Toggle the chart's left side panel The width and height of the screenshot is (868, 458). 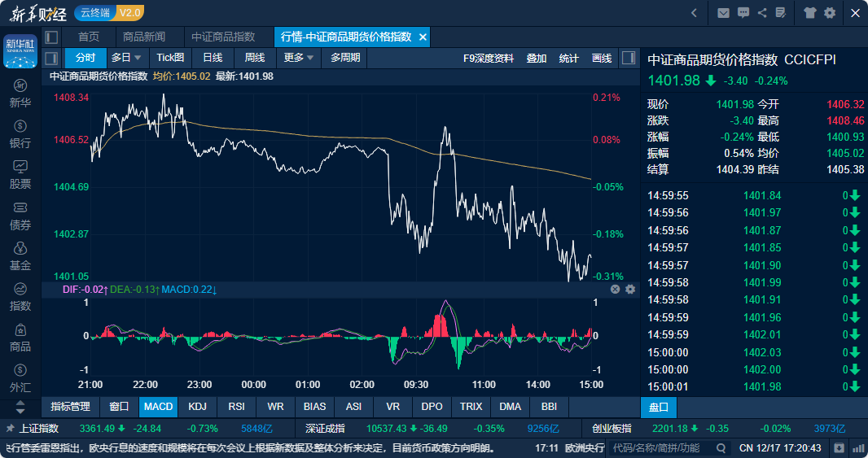coord(51,58)
